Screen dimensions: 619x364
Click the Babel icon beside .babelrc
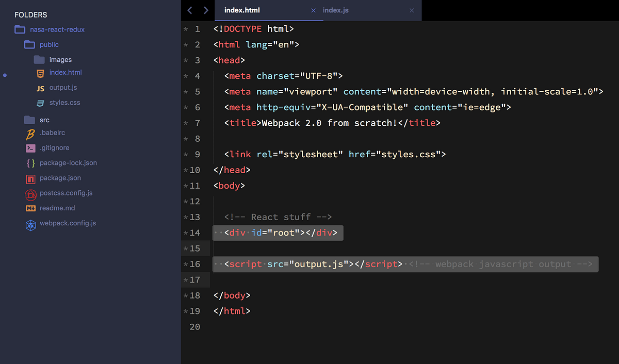click(x=30, y=134)
